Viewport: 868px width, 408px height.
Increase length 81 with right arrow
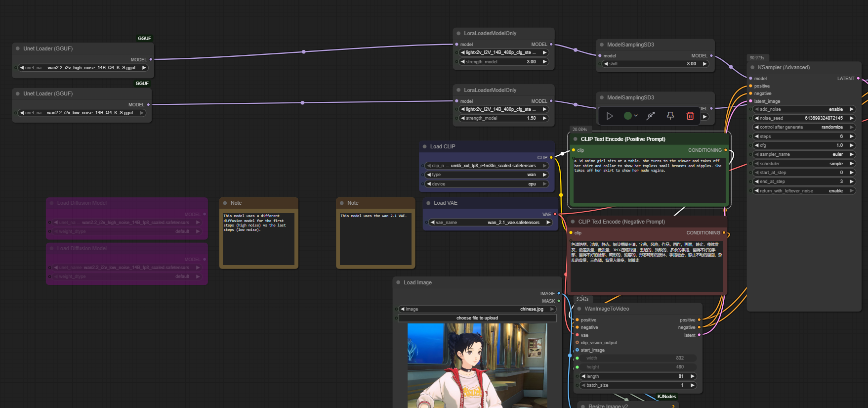(x=693, y=376)
